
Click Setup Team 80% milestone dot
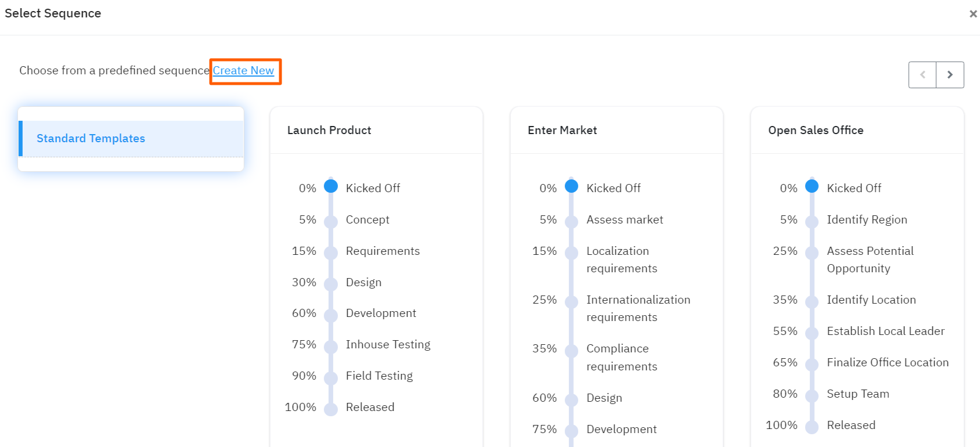click(812, 396)
